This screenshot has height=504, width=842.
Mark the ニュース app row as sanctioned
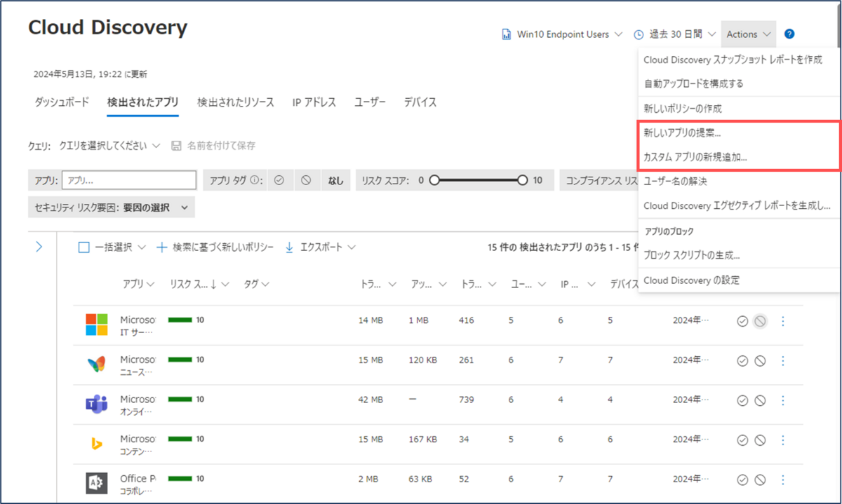(742, 361)
